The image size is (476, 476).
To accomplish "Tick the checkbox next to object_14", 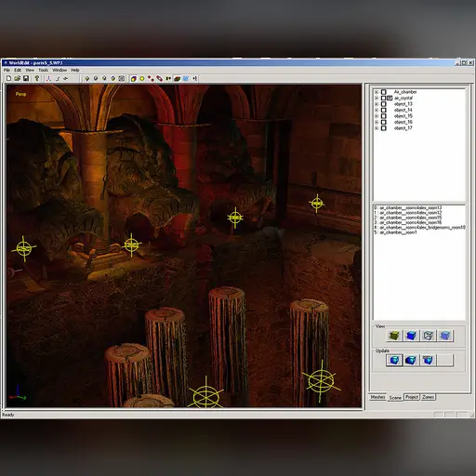I will [x=384, y=110].
